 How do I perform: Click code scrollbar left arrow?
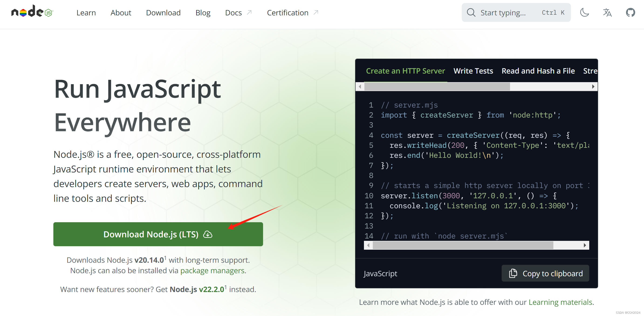point(368,245)
